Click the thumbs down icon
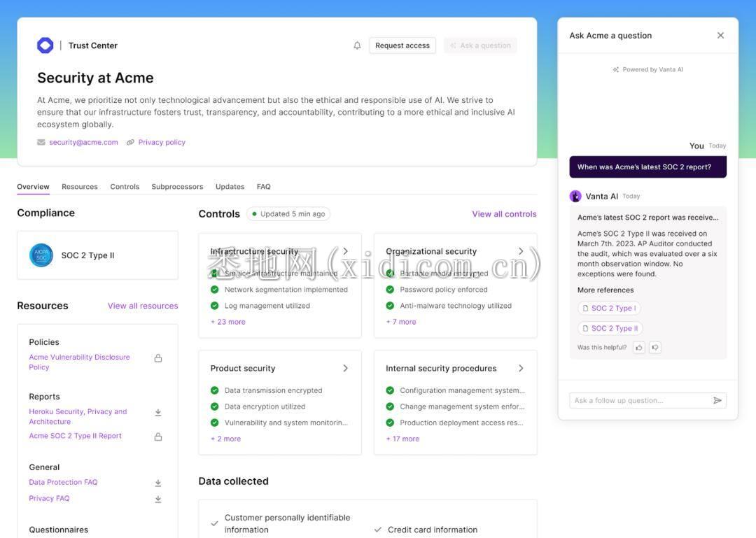 coord(654,347)
